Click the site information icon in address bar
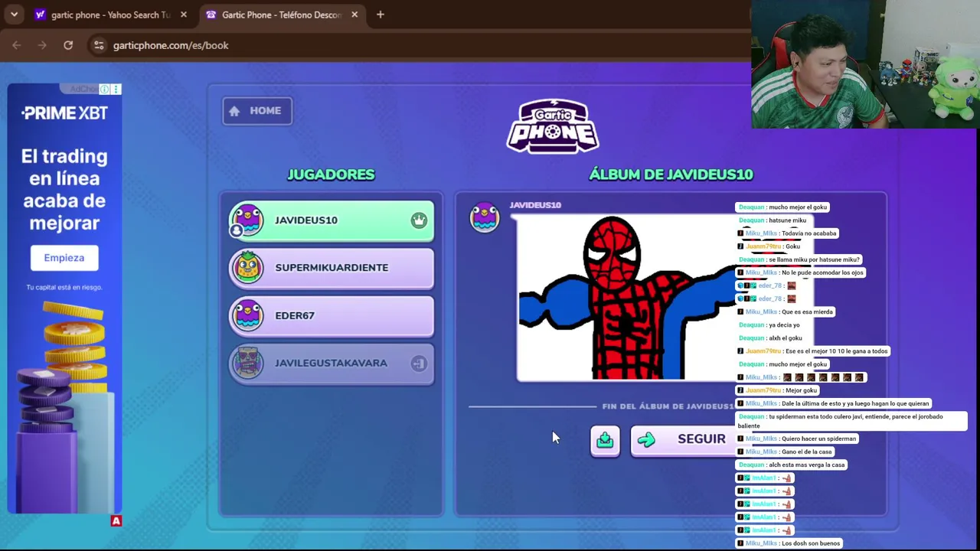The width and height of the screenshot is (980, 551). tap(99, 45)
